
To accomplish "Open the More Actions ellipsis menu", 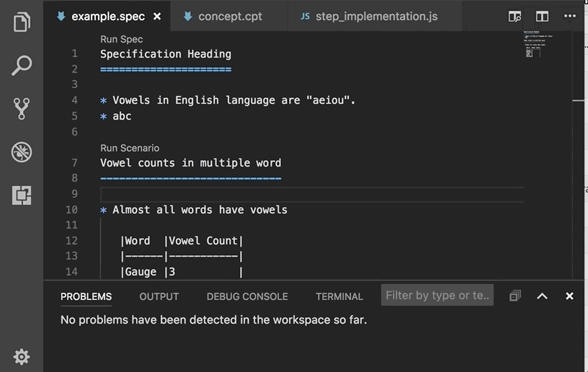I will [569, 16].
